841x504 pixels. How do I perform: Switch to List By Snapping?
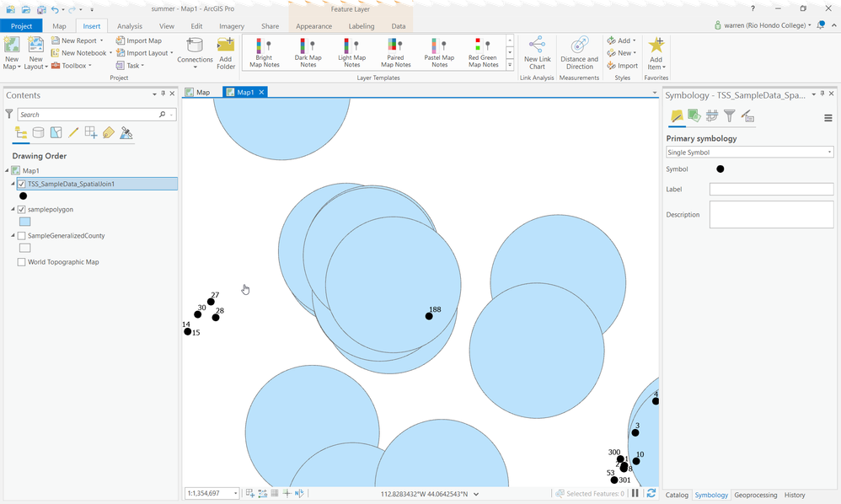tap(91, 133)
